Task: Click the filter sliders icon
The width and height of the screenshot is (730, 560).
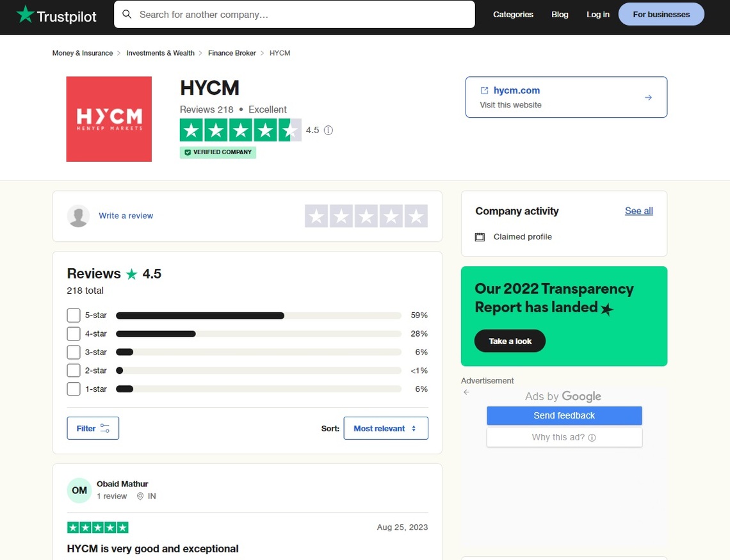Action: (x=105, y=428)
